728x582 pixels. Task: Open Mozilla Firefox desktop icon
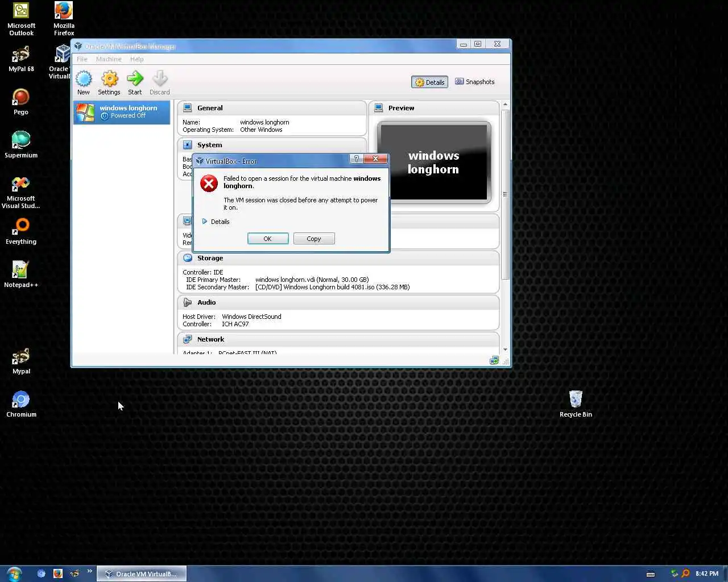point(64,19)
